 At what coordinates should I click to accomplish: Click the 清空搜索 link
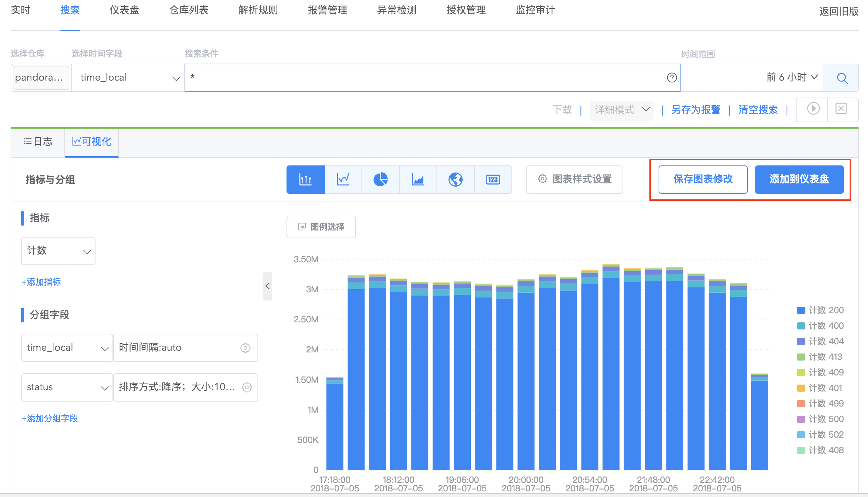[x=758, y=110]
